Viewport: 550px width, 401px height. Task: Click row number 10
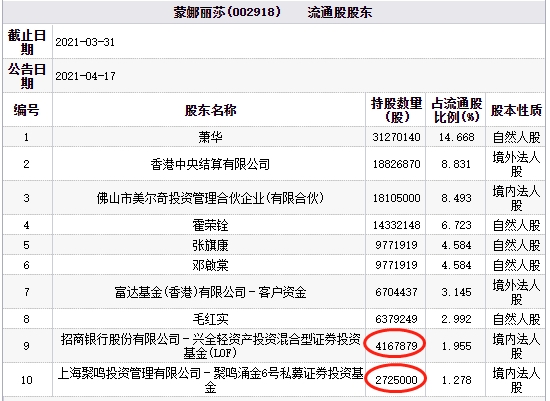click(27, 380)
